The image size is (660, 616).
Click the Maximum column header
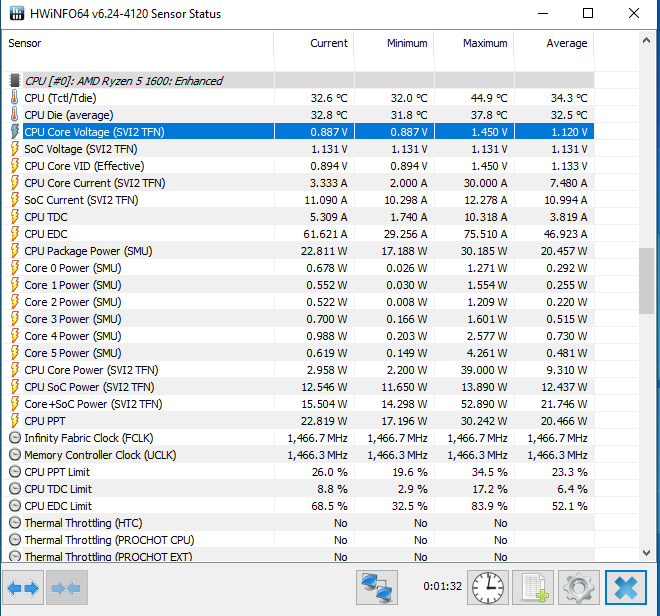point(474,43)
